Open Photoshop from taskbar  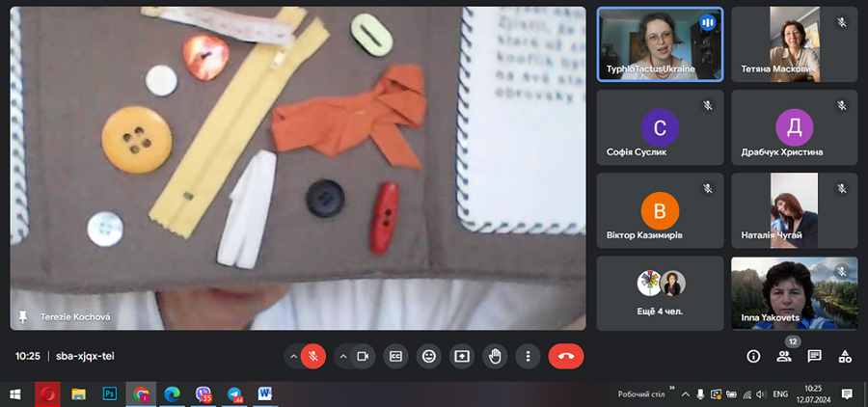click(110, 394)
